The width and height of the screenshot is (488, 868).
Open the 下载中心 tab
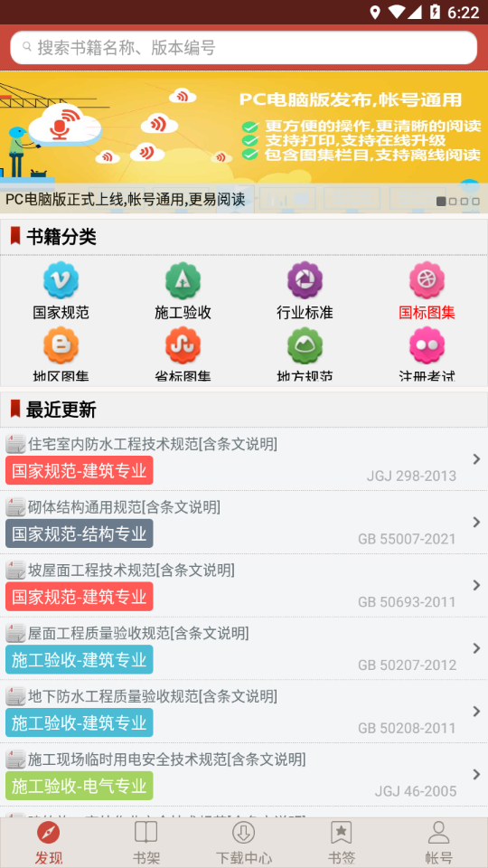tap(243, 843)
